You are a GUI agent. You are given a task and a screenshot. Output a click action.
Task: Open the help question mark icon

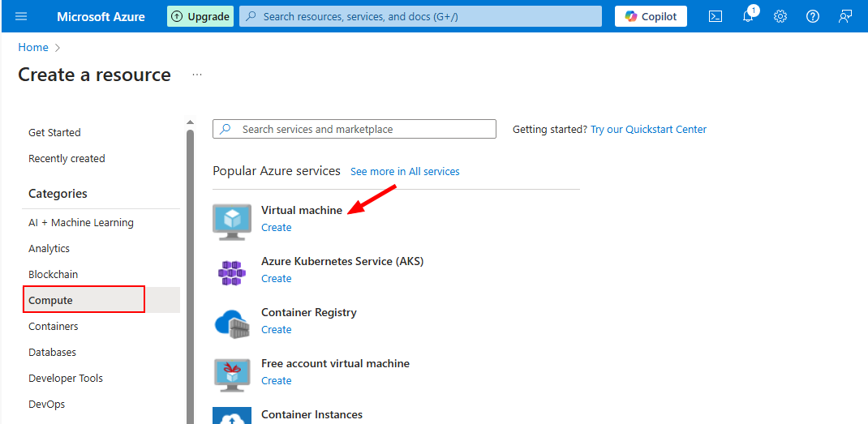(812, 16)
